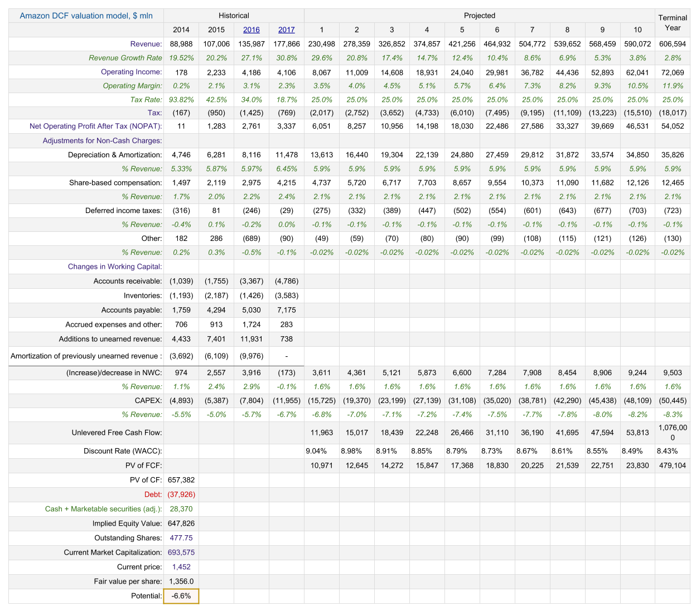Click the Projected section header
The image size is (696, 616).
(x=479, y=16)
